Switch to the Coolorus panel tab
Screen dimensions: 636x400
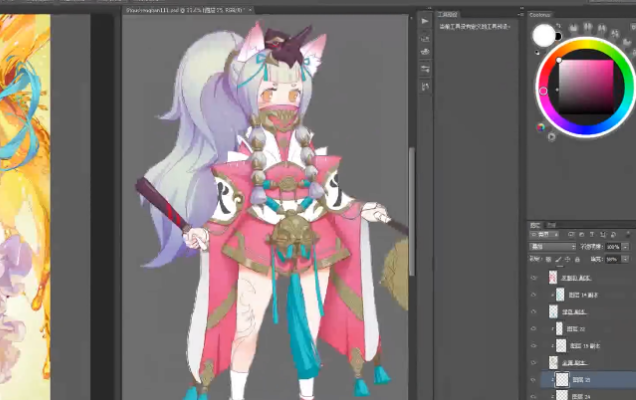point(540,15)
